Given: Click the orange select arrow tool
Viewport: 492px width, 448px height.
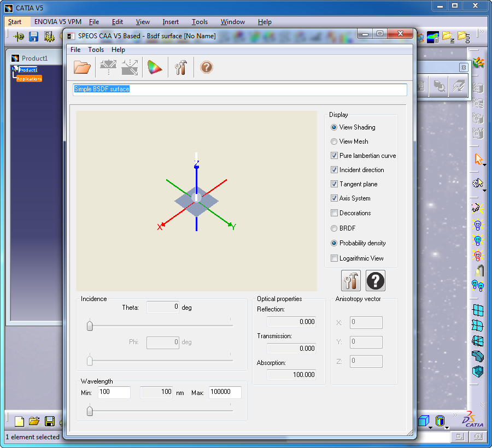Looking at the screenshot, I should pos(478,159).
